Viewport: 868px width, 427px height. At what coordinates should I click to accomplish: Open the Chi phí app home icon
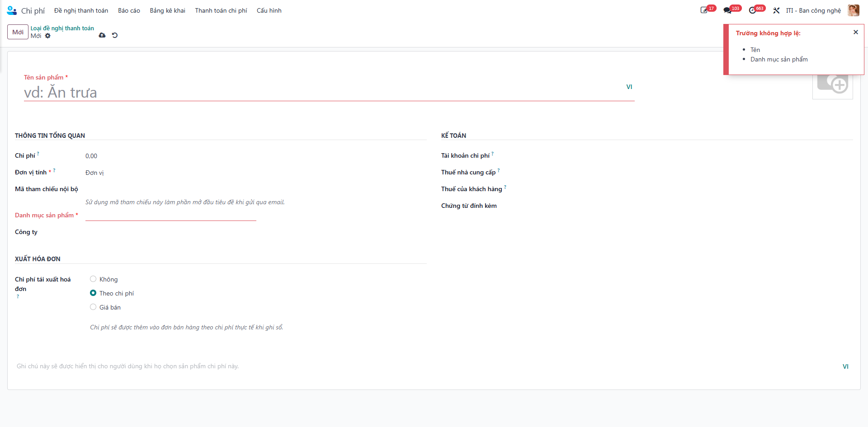click(x=12, y=10)
